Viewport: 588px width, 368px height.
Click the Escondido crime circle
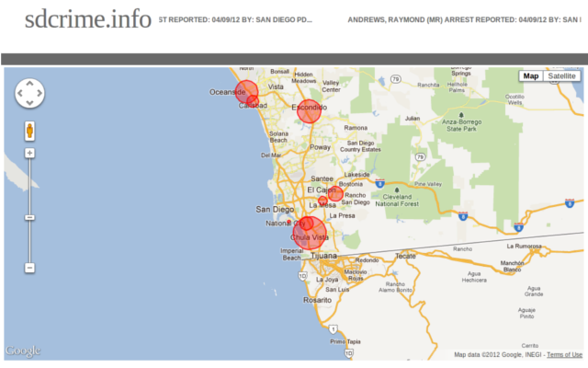click(309, 111)
